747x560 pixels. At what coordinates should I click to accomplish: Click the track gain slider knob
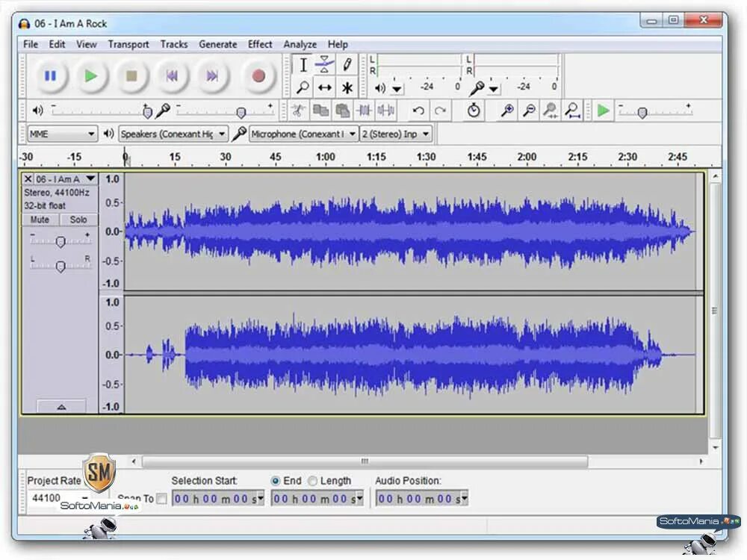tap(61, 242)
